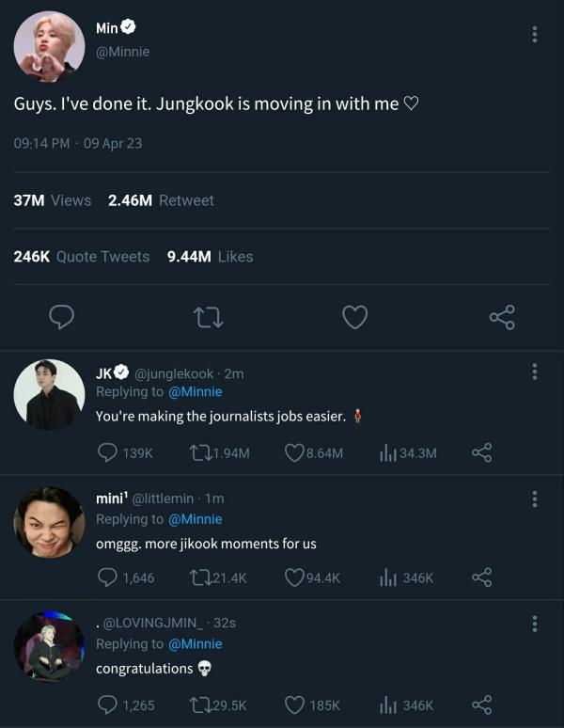Reply to mini's omggg comment
Viewport: 564px width, 728px height.
[108, 578]
